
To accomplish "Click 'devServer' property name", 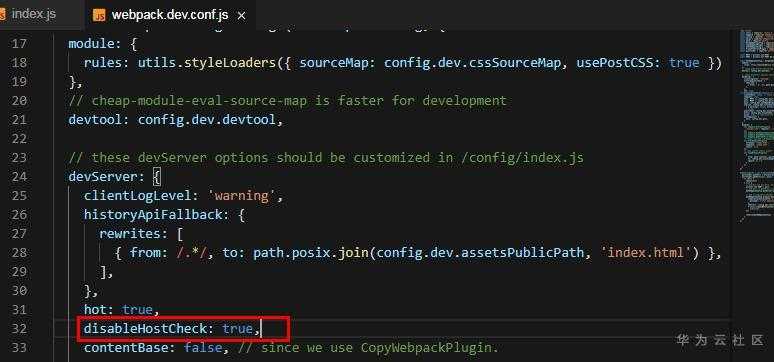I will click(103, 176).
